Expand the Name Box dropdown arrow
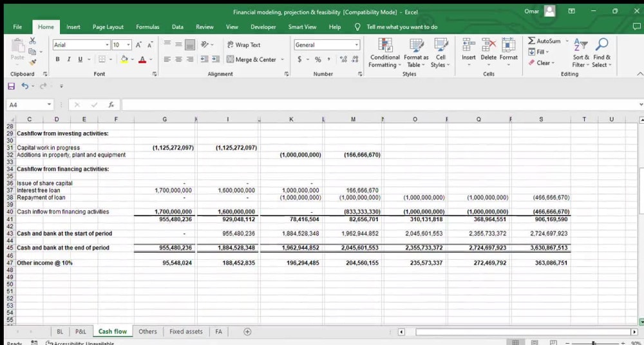Viewport: 644px width, 345px height. tap(50, 105)
